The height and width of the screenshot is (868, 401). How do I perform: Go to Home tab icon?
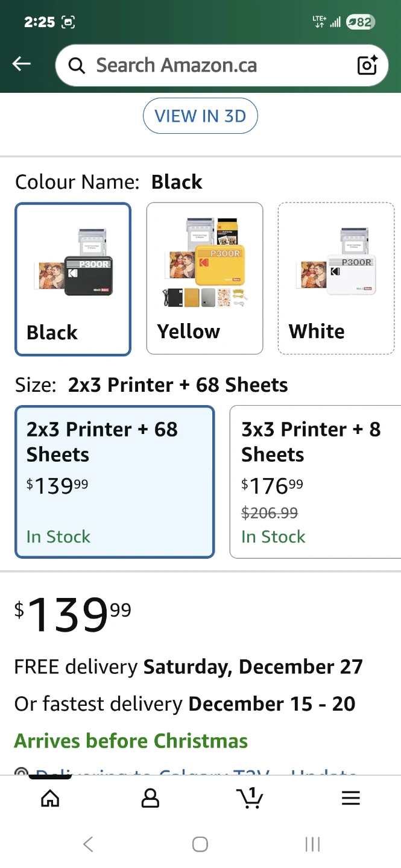(50, 798)
